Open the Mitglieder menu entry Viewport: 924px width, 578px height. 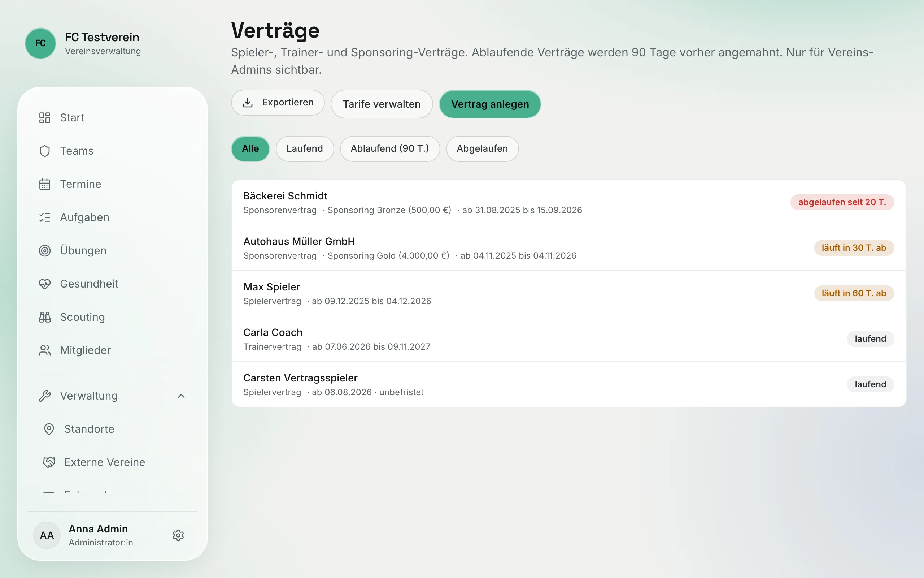point(112,350)
